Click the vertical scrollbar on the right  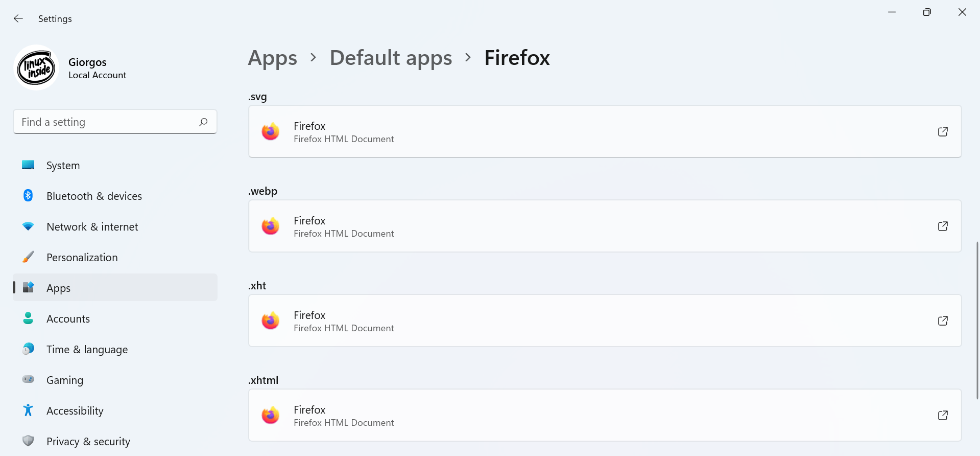point(977,320)
